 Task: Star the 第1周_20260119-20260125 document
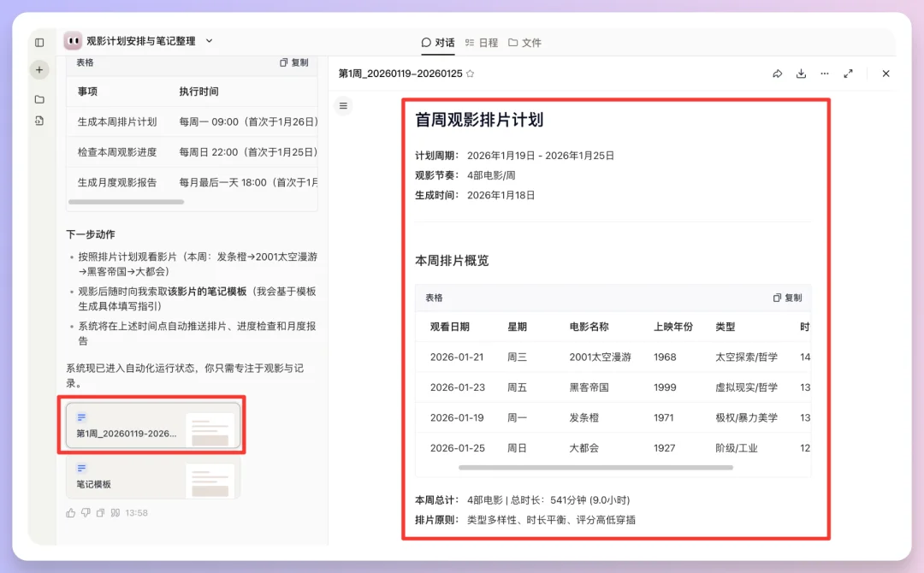pos(468,74)
